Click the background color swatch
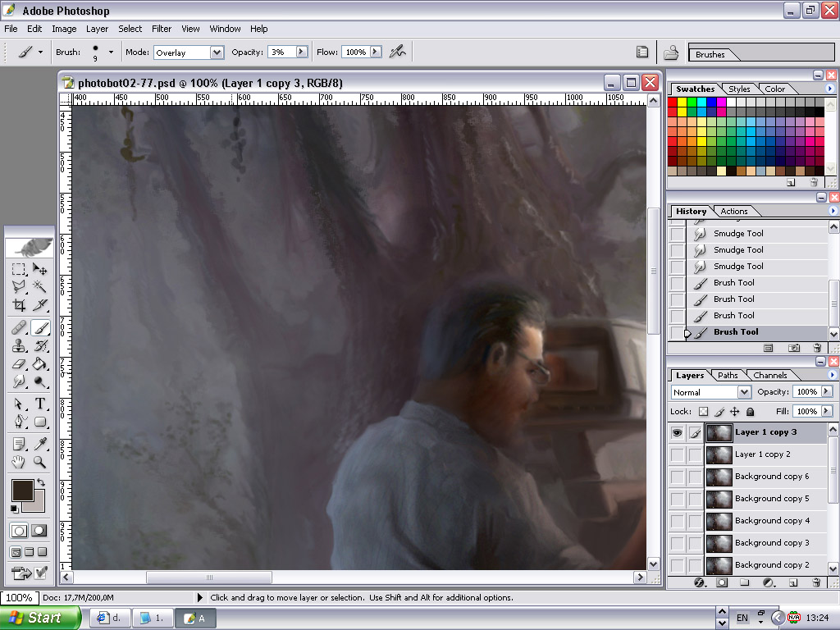This screenshot has width=840, height=630. tap(38, 504)
